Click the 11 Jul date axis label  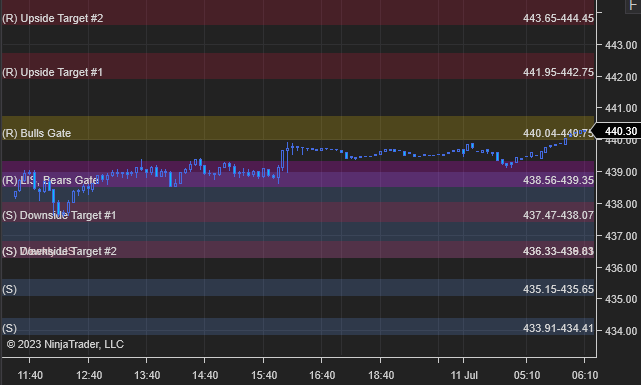[x=464, y=375]
